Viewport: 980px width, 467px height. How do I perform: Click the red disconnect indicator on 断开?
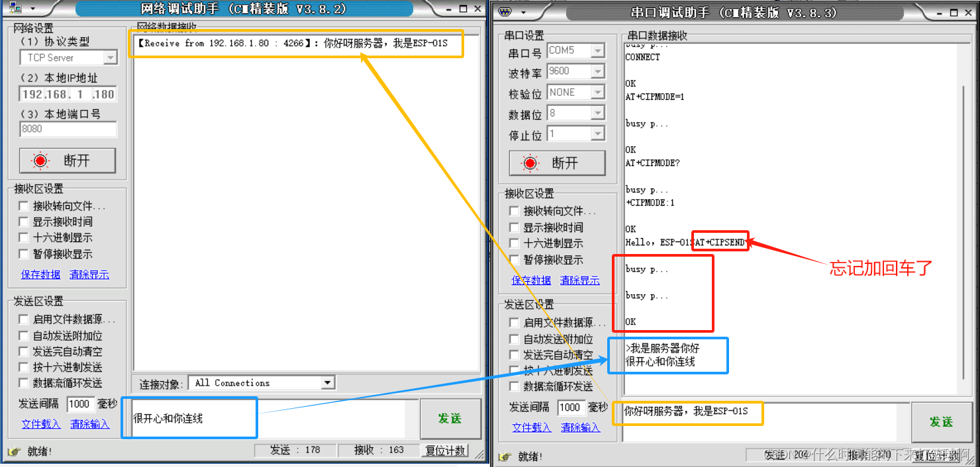pos(41,160)
